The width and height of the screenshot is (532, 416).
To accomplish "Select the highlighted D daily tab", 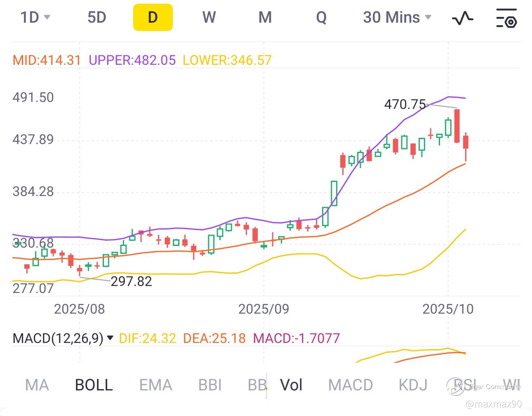I will [153, 18].
